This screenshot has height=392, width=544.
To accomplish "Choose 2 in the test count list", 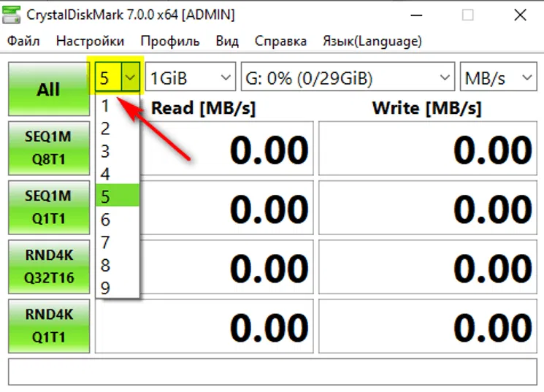I will click(x=118, y=128).
